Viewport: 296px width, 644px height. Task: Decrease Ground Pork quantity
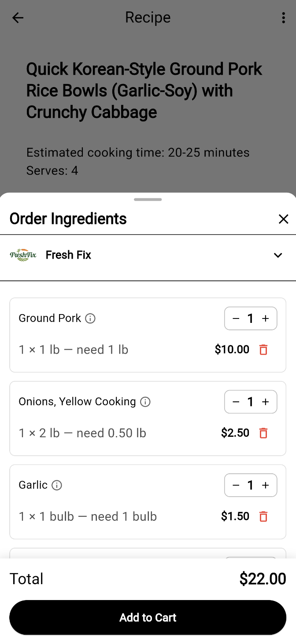pyautogui.click(x=236, y=318)
